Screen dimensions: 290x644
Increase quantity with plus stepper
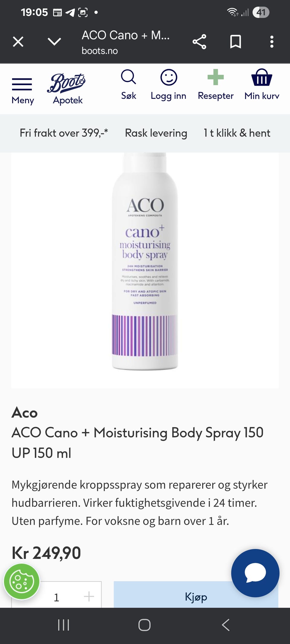click(x=89, y=596)
